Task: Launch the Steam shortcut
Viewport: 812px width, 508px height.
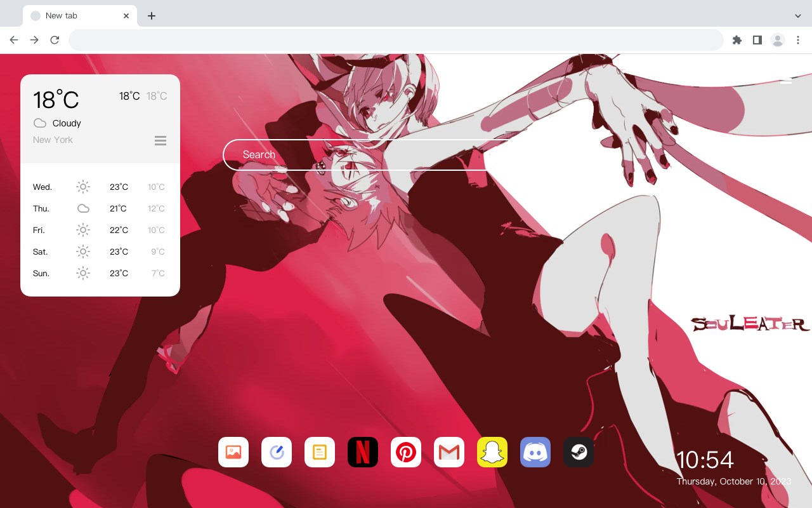Action: (579, 452)
